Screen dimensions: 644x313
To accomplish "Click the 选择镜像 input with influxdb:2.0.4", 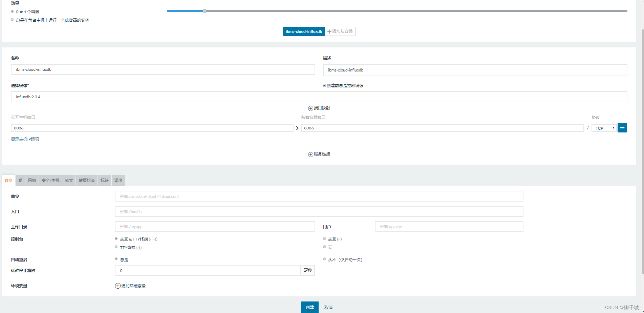I will [x=319, y=97].
